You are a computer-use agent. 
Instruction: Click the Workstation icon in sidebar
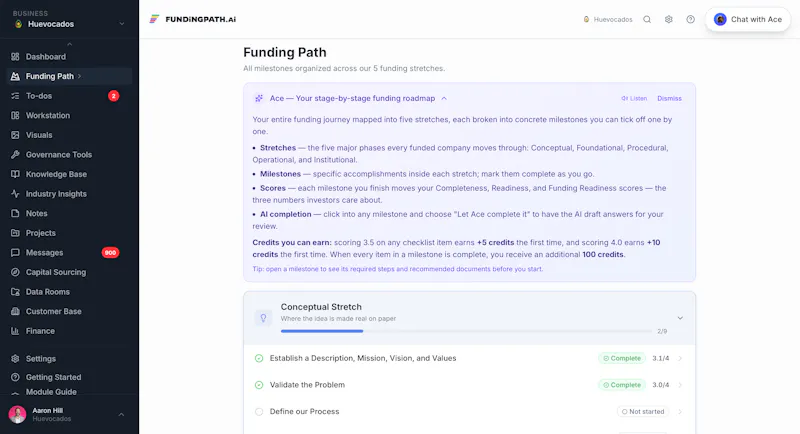click(x=15, y=115)
